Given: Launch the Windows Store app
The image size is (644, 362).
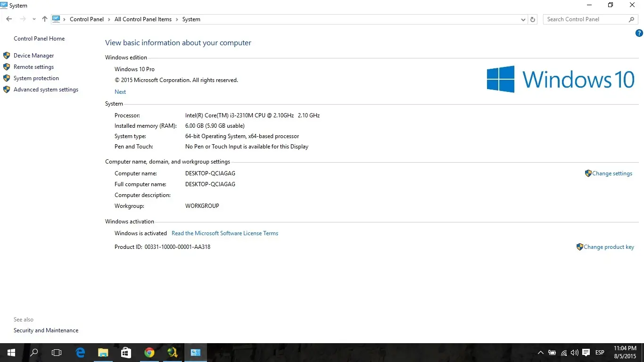Looking at the screenshot, I should 126,352.
